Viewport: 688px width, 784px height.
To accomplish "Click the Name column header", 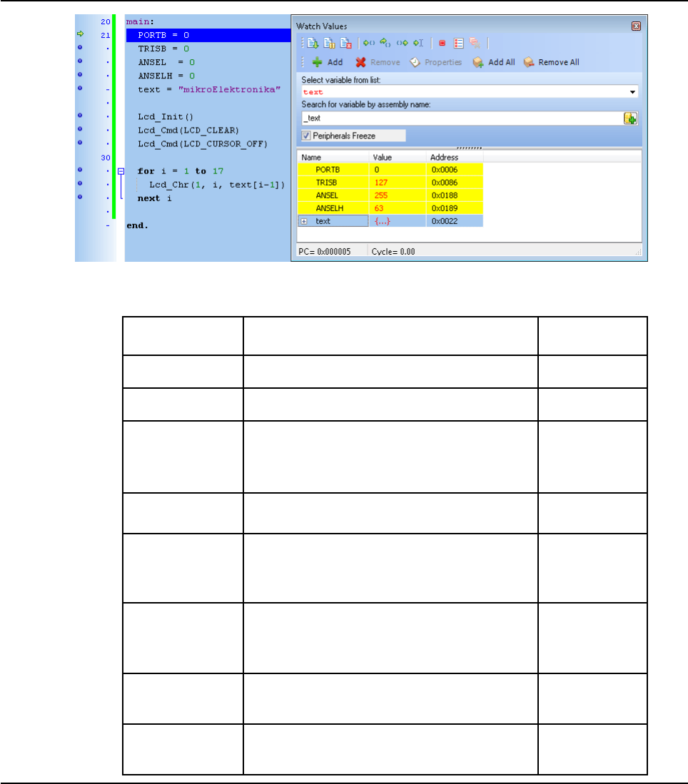I will pyautogui.click(x=333, y=157).
